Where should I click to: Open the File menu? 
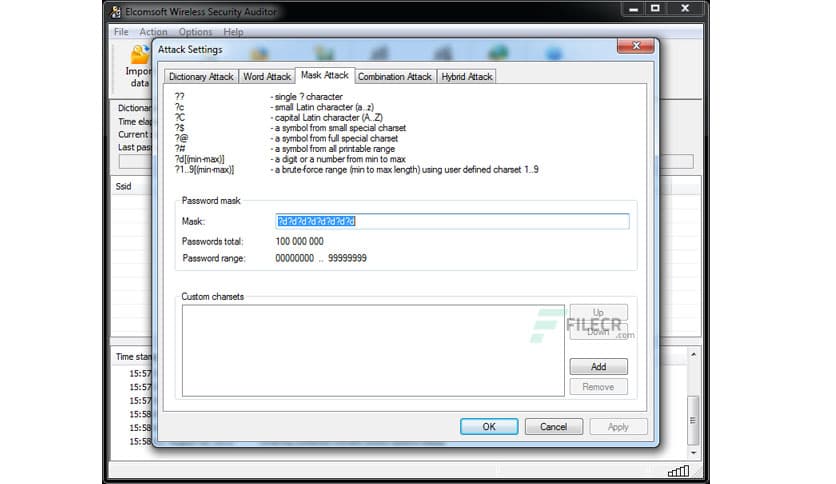[121, 32]
